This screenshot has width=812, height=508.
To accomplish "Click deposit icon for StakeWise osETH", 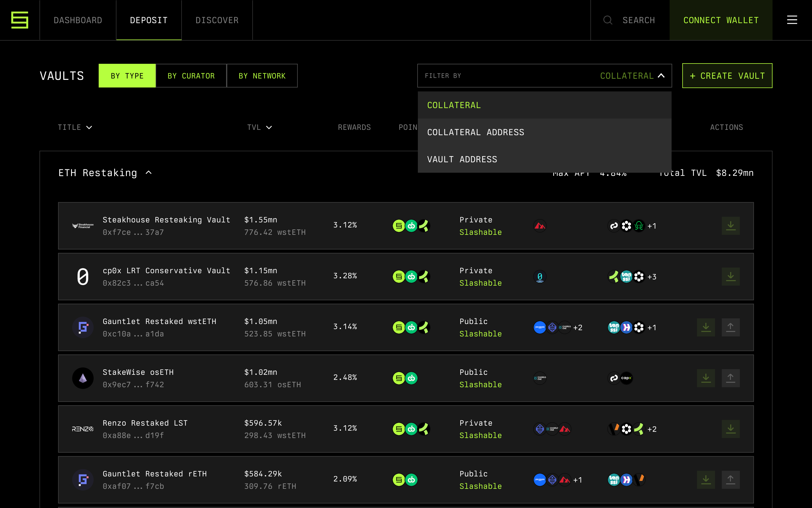I will (706, 378).
